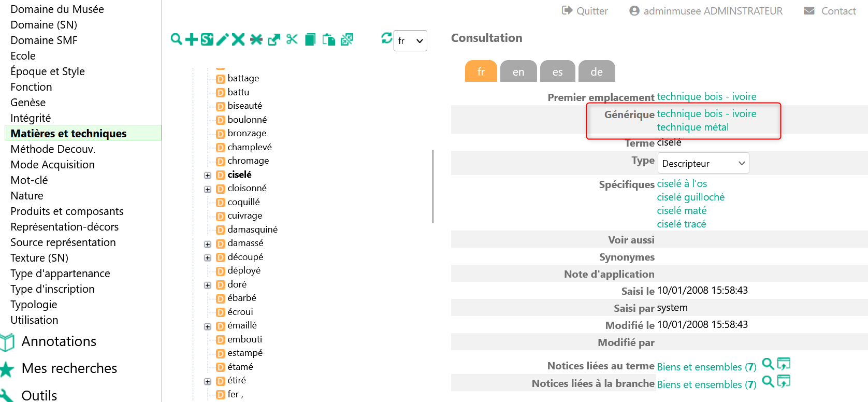Viewport: 868px width, 402px height.
Task: Click the pencil edit icon
Action: pos(223,39)
